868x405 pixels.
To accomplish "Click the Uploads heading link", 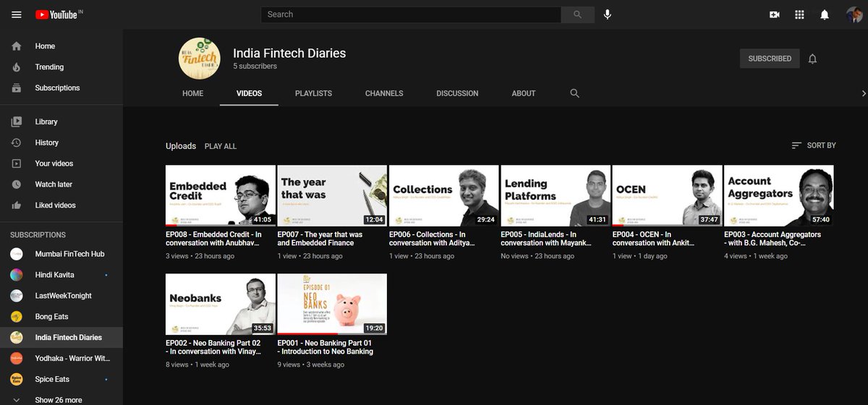I will coord(181,146).
